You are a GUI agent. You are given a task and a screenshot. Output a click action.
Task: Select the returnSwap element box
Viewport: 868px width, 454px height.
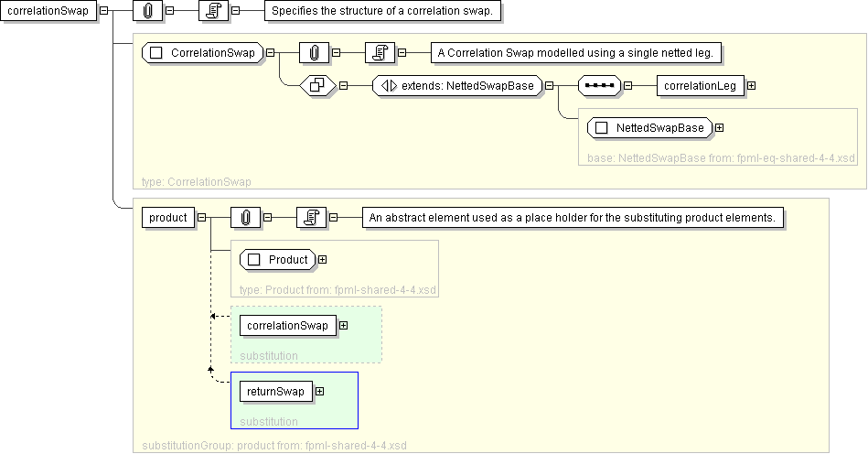click(x=275, y=392)
